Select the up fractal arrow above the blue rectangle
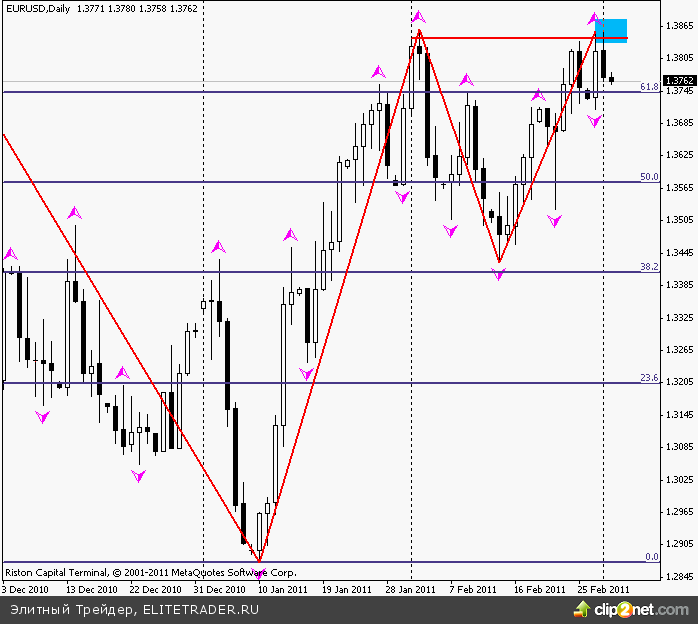 594,18
